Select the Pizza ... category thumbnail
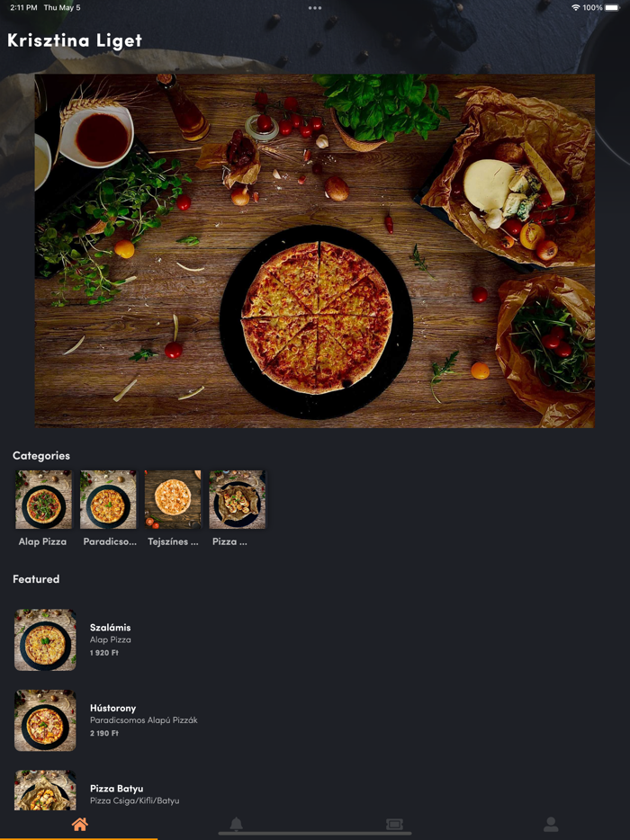 [x=237, y=499]
